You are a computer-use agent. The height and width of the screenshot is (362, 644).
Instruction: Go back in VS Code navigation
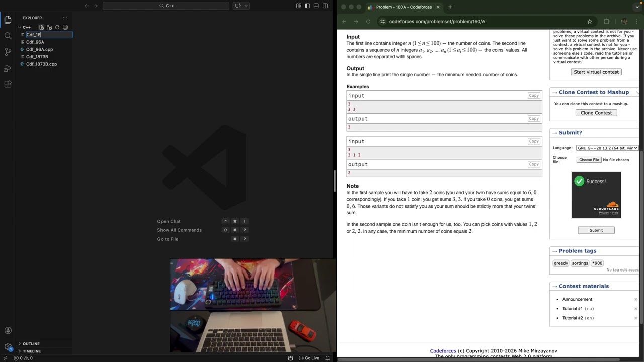[x=87, y=6]
